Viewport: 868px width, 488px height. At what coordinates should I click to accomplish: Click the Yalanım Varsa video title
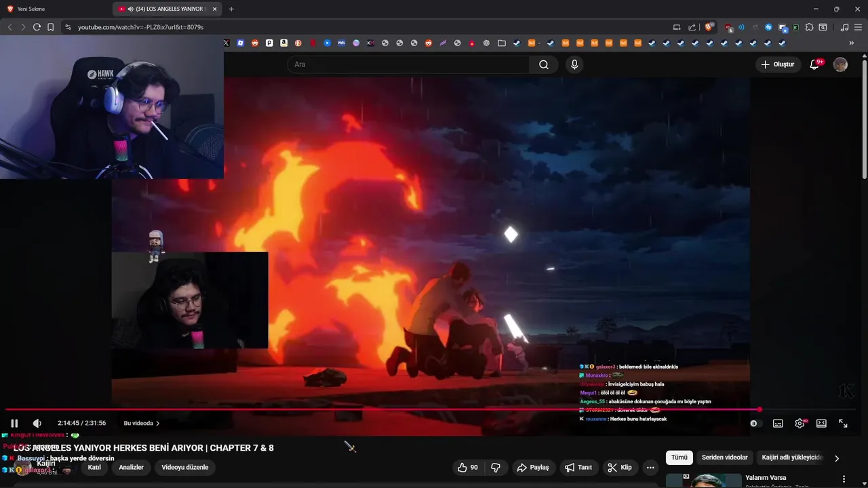[x=766, y=478]
